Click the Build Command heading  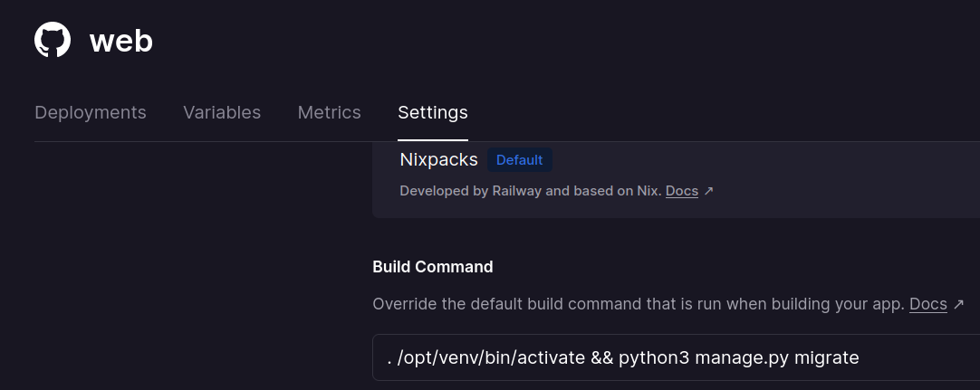[x=433, y=267]
